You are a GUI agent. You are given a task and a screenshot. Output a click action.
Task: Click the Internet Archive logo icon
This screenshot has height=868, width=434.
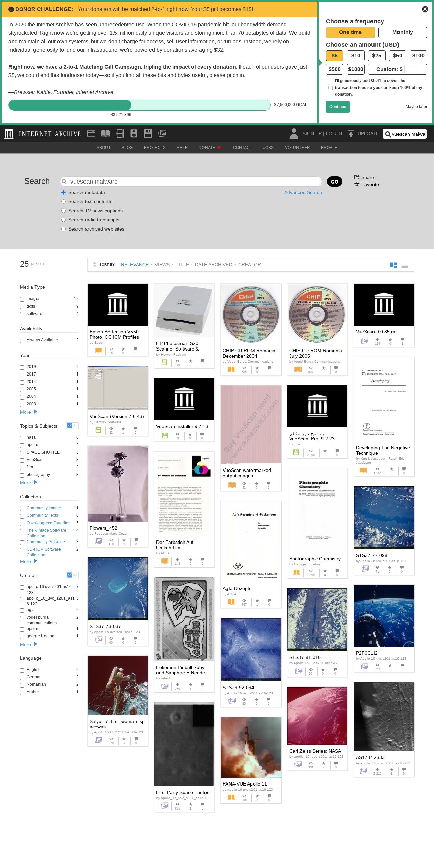(9, 134)
